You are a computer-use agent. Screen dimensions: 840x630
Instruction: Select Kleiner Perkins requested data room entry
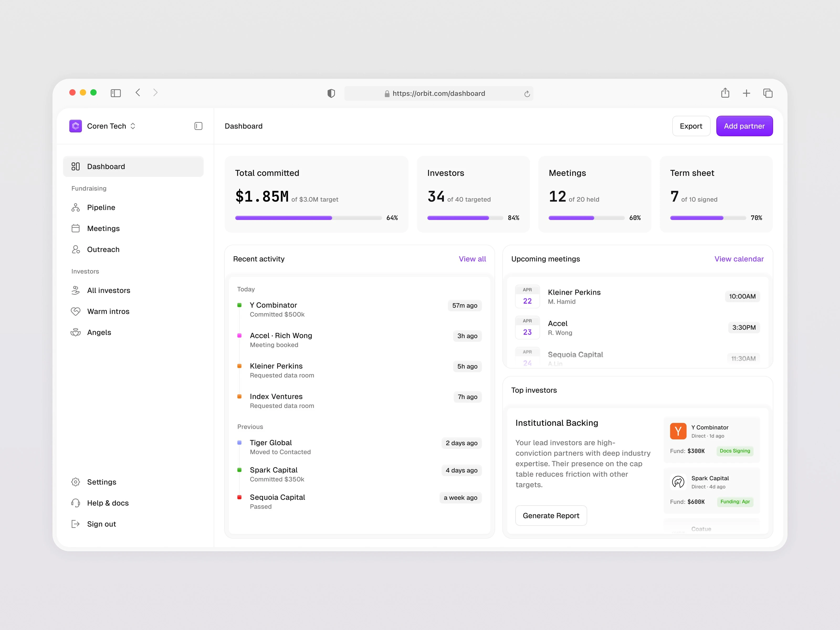[359, 370]
